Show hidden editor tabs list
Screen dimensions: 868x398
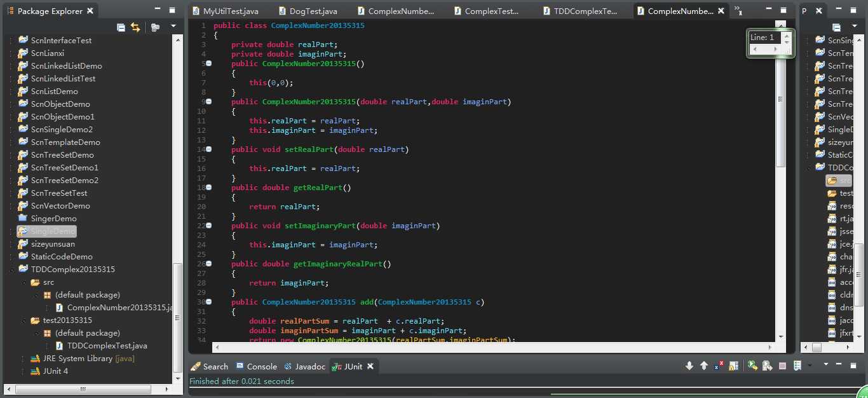click(739, 10)
